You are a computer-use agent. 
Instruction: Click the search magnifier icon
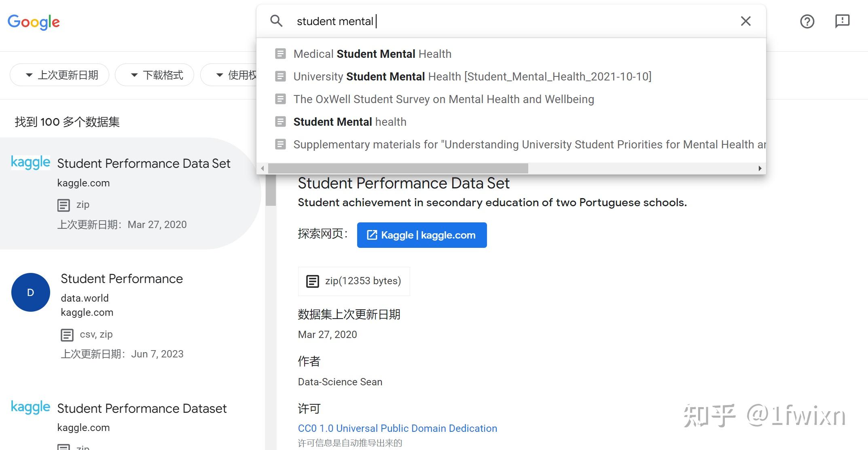click(276, 21)
